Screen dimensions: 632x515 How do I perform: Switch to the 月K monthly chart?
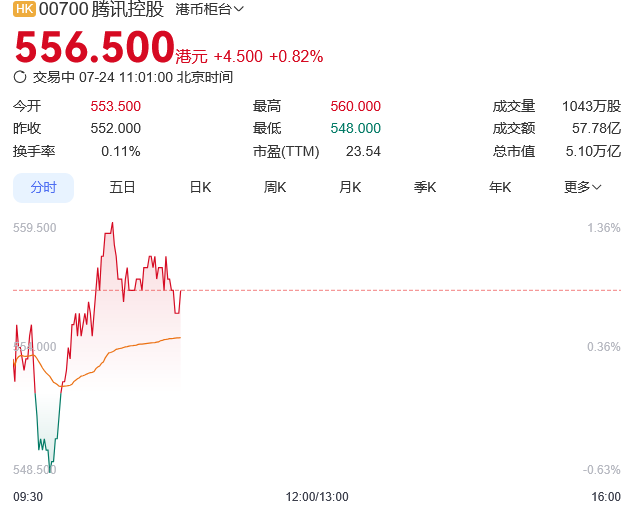point(350,187)
